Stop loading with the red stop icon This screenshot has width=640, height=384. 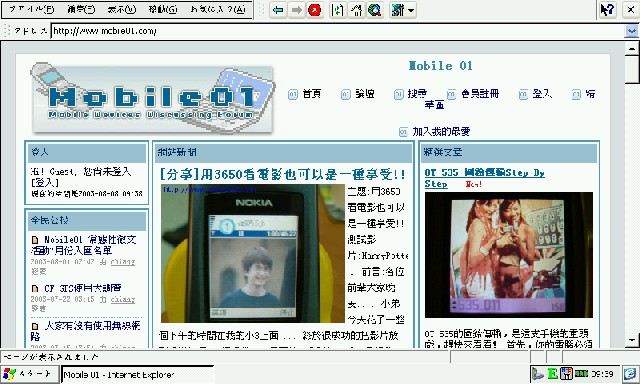[x=314, y=10]
